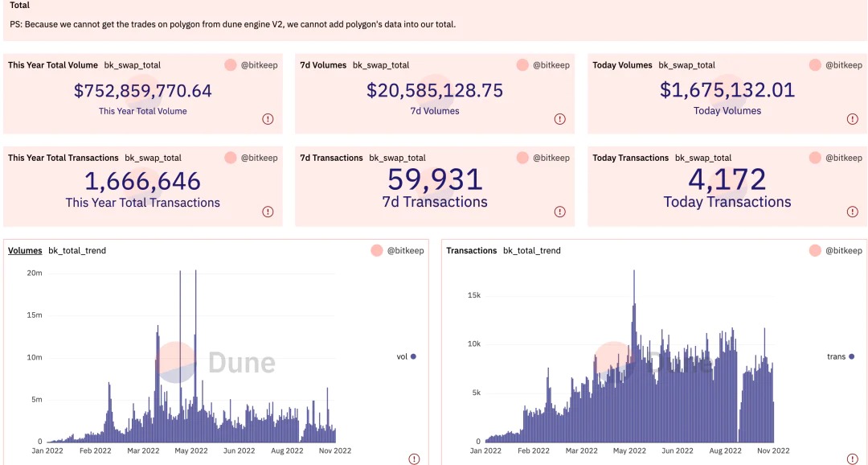
Task: Open the Volumes chart title link
Action: tap(25, 250)
